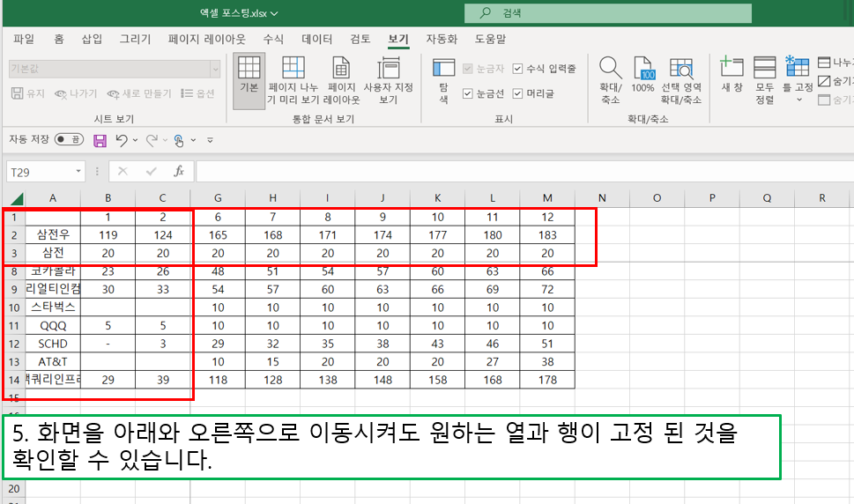This screenshot has height=504, width=854.
Task: Select row 9 header
Action: point(13,290)
